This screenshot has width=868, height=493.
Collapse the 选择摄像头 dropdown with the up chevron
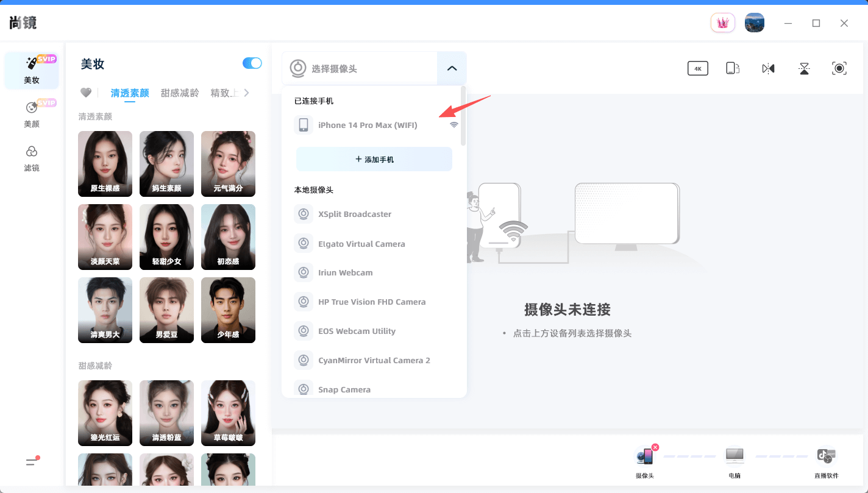point(452,68)
